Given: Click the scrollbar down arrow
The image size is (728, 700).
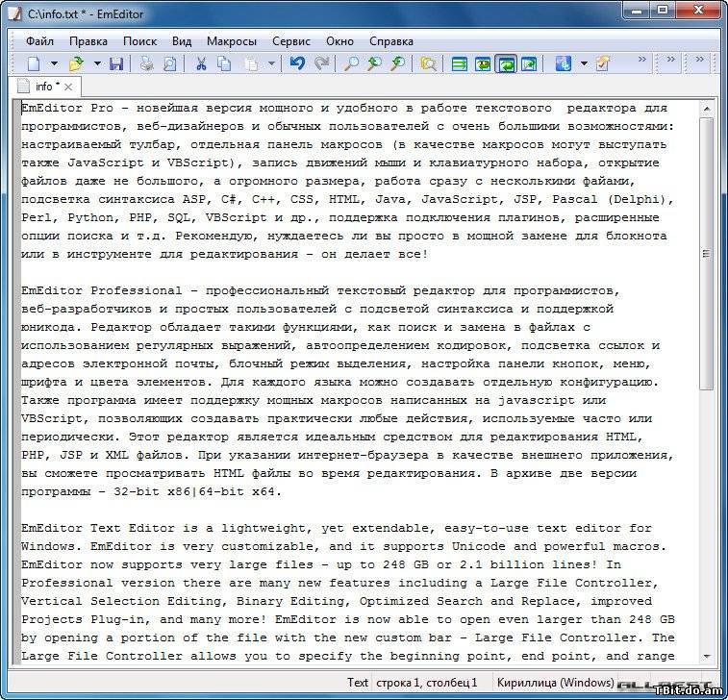Looking at the screenshot, I should (707, 657).
